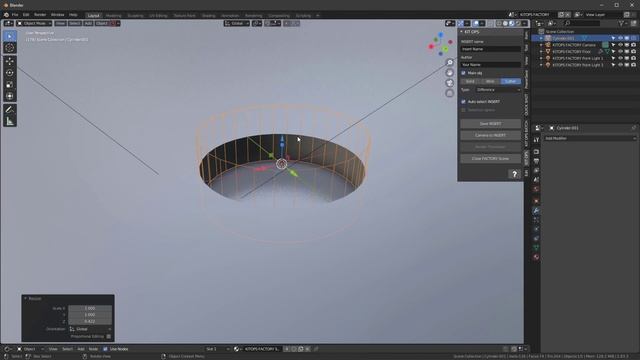This screenshot has width=640, height=360.
Task: Open the viewport Add menu button
Action: tap(88, 23)
